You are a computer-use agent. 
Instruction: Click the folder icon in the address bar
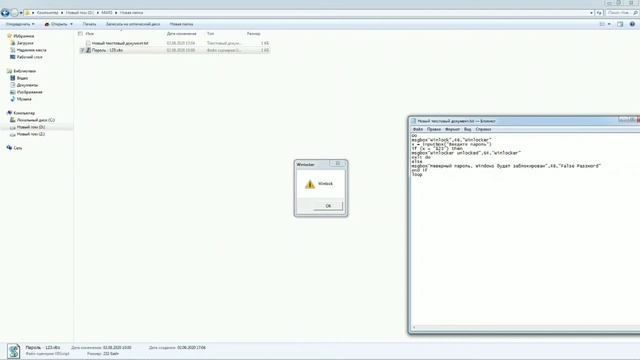click(x=28, y=13)
